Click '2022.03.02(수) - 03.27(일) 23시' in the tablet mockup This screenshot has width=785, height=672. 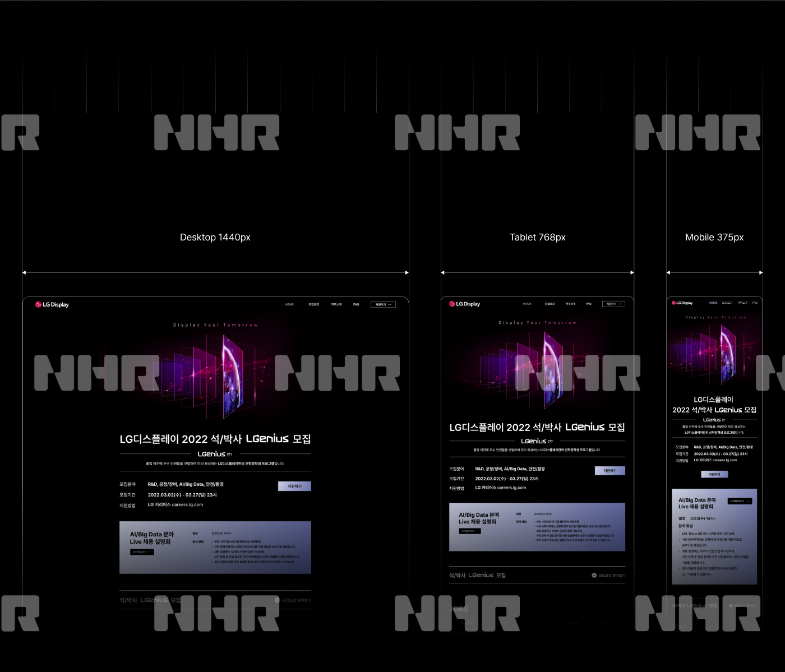pos(507,479)
